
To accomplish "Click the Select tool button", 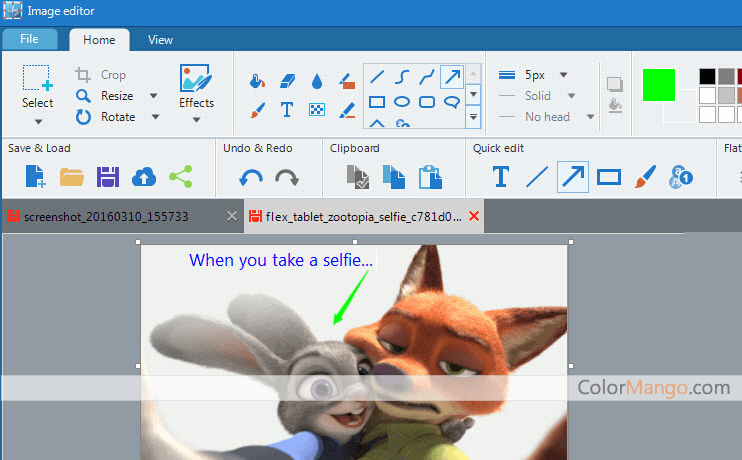I will (x=37, y=88).
